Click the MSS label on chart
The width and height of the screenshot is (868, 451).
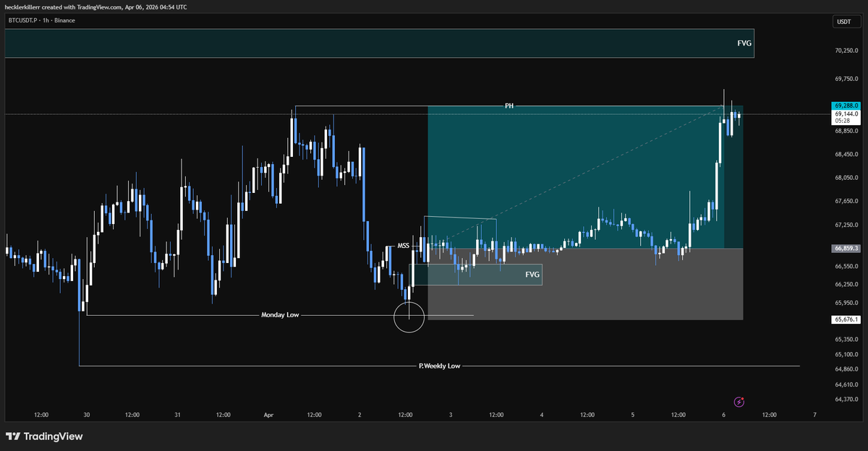(x=404, y=246)
